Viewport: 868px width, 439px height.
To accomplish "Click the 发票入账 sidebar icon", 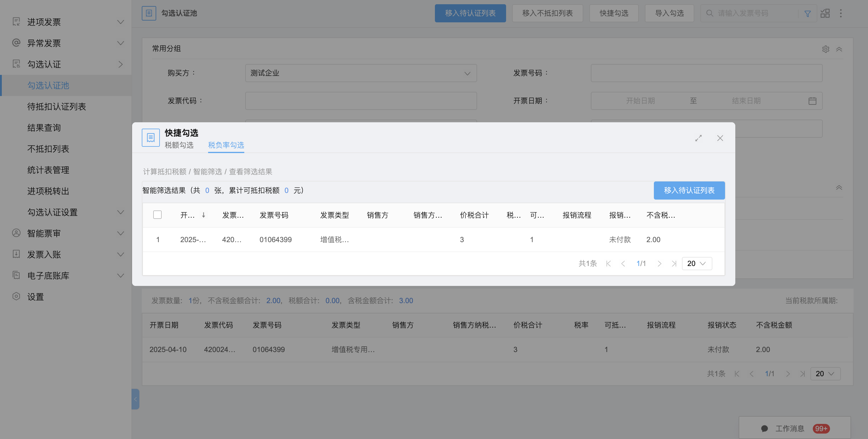I will [x=16, y=254].
